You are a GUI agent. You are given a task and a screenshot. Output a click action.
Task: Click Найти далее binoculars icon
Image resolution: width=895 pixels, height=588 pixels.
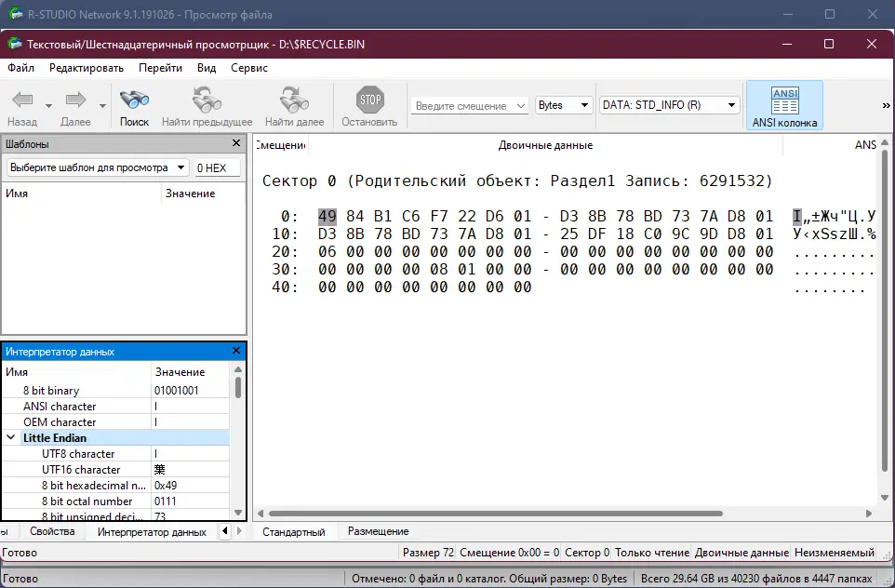pos(294,100)
